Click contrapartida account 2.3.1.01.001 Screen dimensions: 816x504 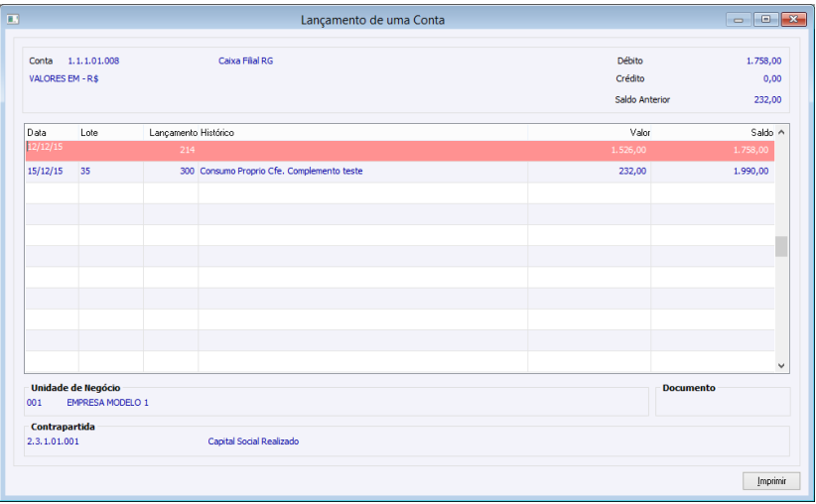53,441
